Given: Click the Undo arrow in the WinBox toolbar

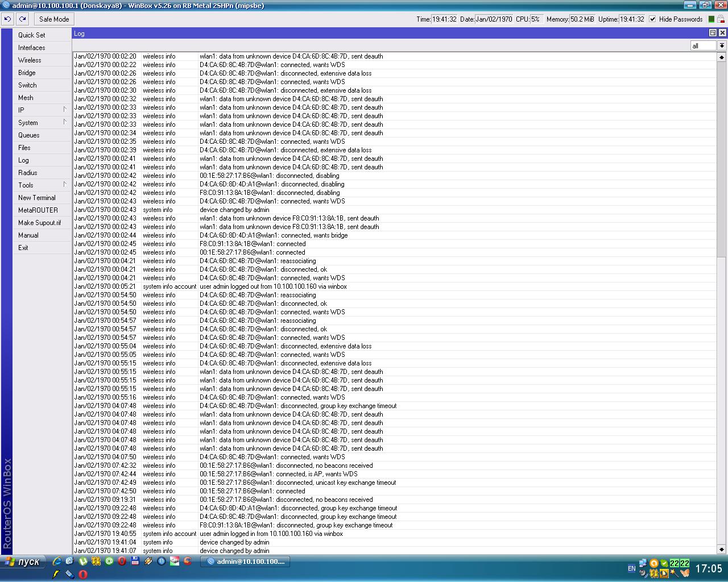Looking at the screenshot, I should 7,19.
